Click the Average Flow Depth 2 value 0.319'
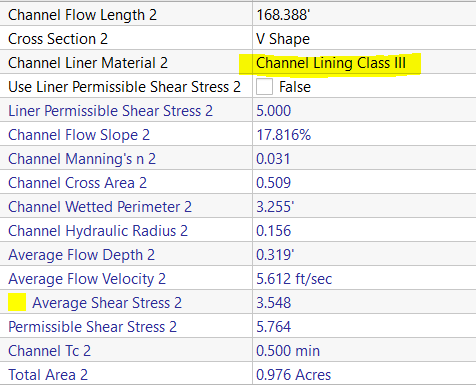476x385 pixels. tap(275, 255)
